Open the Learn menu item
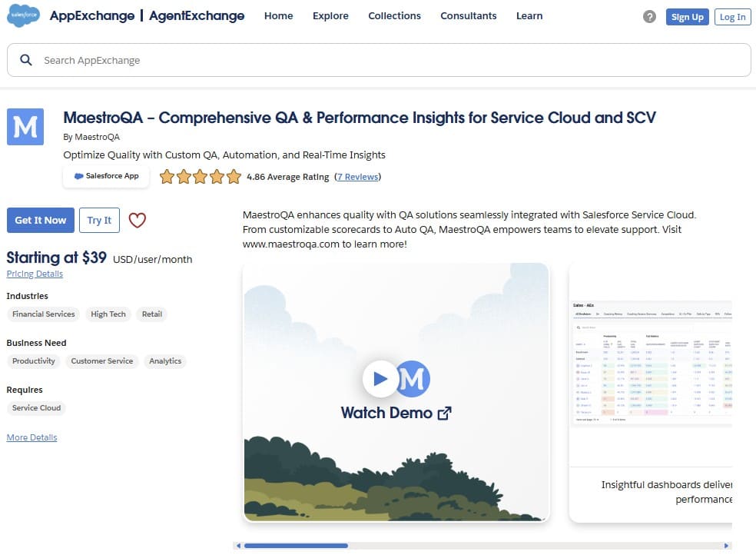756x555 pixels. pyautogui.click(x=529, y=16)
